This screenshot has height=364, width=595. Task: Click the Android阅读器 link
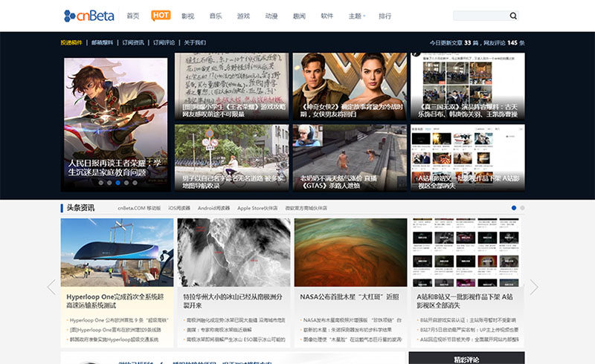coord(213,208)
